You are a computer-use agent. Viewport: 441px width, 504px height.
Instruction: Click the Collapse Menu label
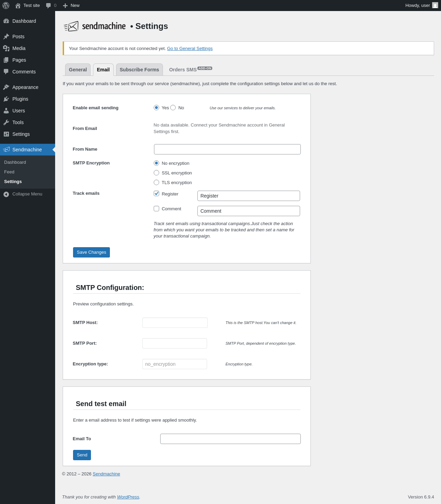[x=27, y=194]
